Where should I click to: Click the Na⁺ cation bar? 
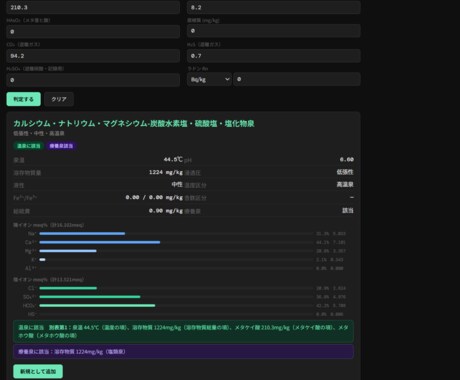click(x=82, y=234)
